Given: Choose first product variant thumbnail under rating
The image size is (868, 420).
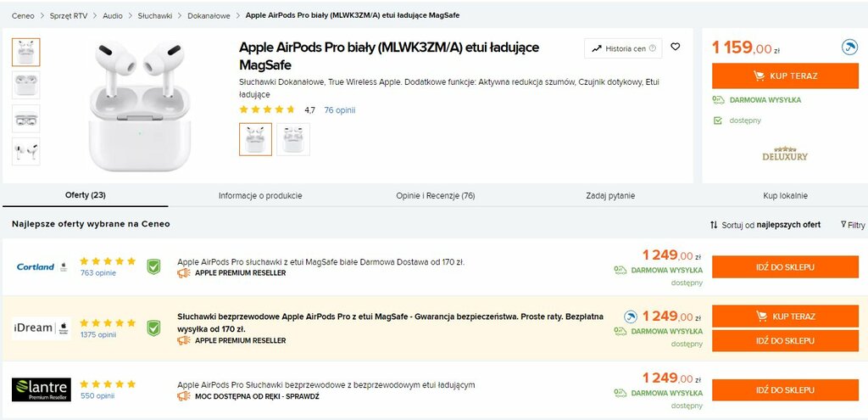Looking at the screenshot, I should (x=255, y=139).
